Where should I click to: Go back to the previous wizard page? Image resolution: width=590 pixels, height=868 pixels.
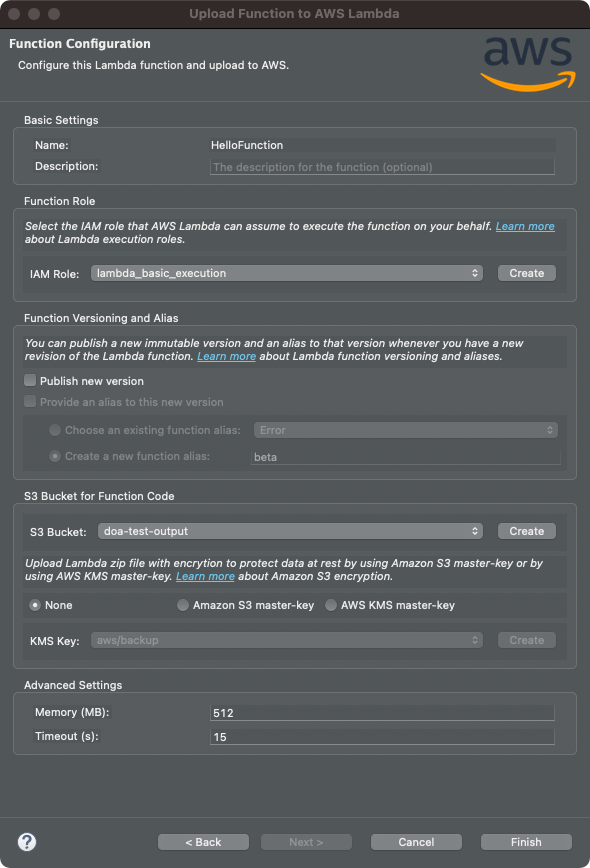tap(203, 842)
